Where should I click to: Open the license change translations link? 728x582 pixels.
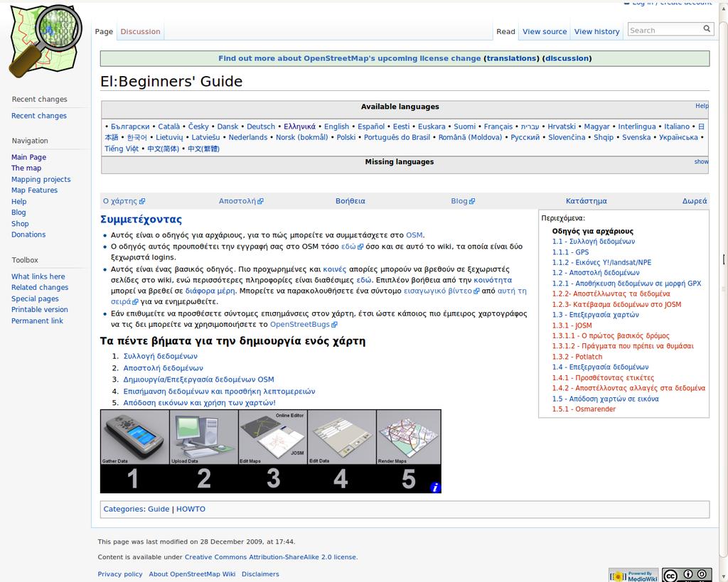[x=511, y=58]
